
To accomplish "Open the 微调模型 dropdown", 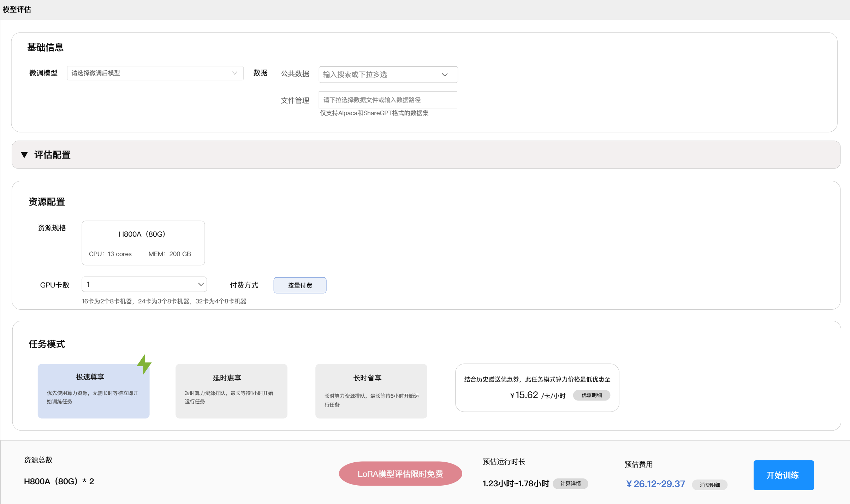I will click(155, 73).
